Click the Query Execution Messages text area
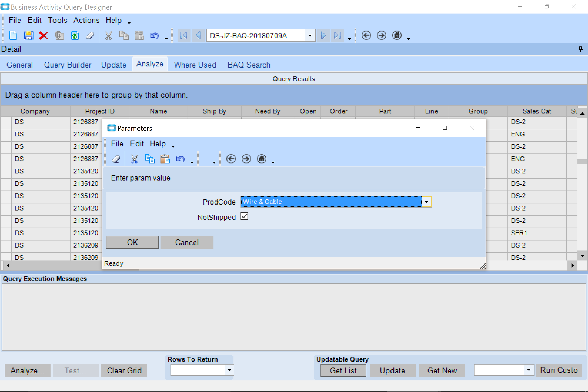Screen dimensions: 588x392 [294, 317]
